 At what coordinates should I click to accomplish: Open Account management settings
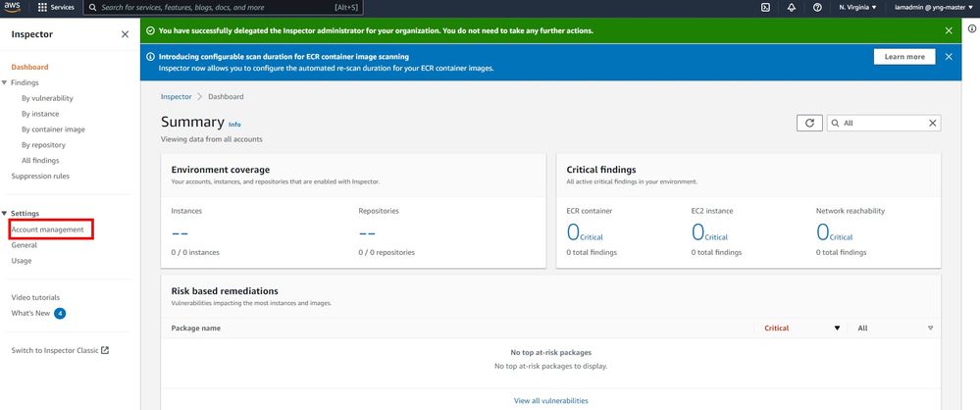pos(47,230)
